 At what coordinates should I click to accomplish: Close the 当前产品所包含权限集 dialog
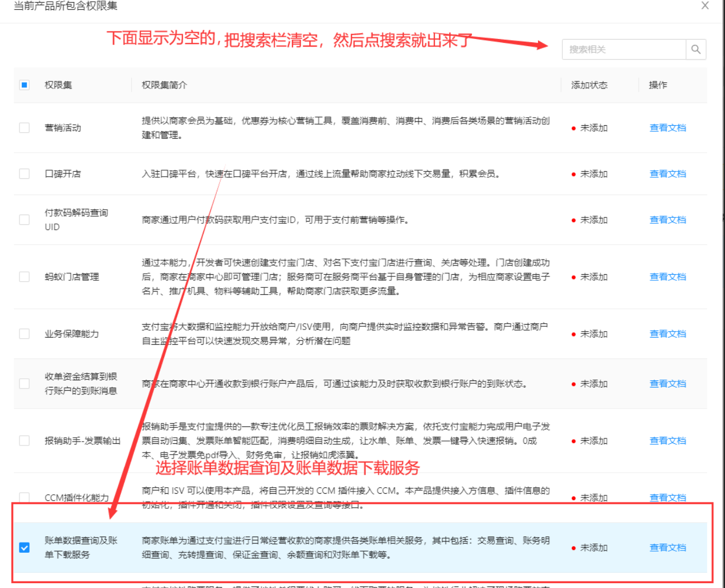click(x=705, y=6)
